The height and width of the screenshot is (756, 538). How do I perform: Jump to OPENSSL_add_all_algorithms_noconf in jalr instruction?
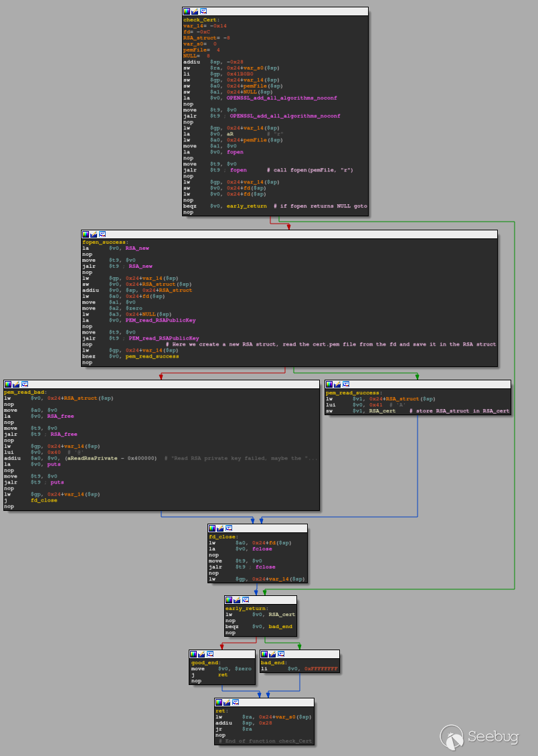coord(284,116)
